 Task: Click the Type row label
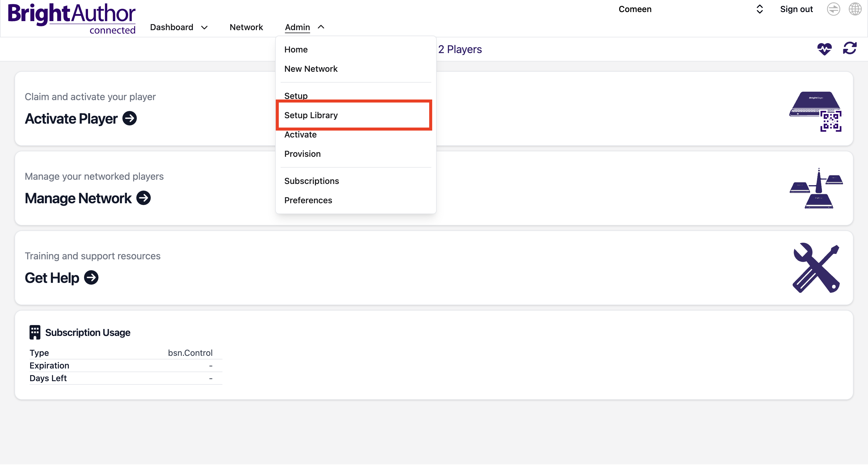tap(39, 353)
